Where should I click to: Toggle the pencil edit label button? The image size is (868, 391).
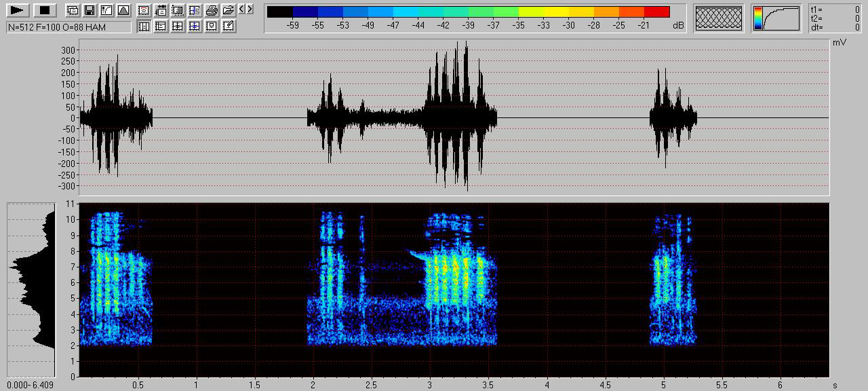click(x=229, y=26)
